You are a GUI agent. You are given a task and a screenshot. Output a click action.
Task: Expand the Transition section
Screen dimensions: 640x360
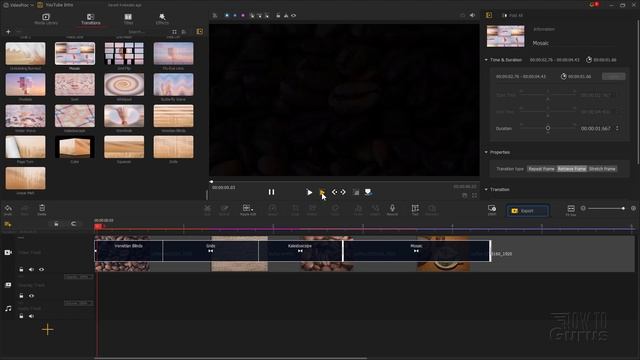(486, 189)
